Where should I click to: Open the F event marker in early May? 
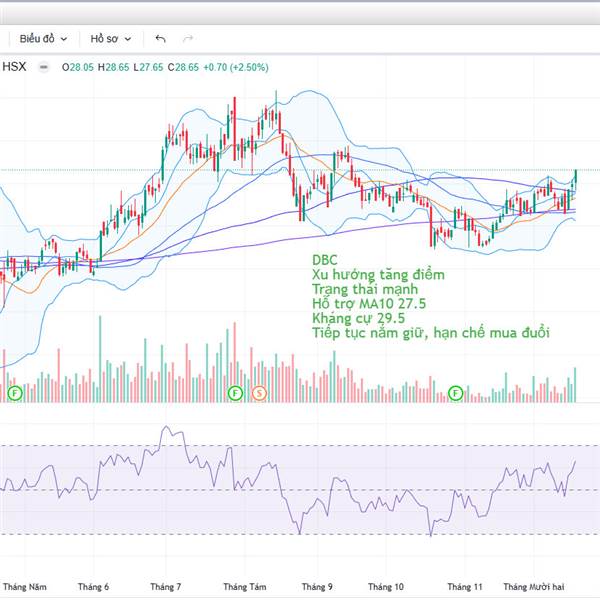[x=15, y=393]
